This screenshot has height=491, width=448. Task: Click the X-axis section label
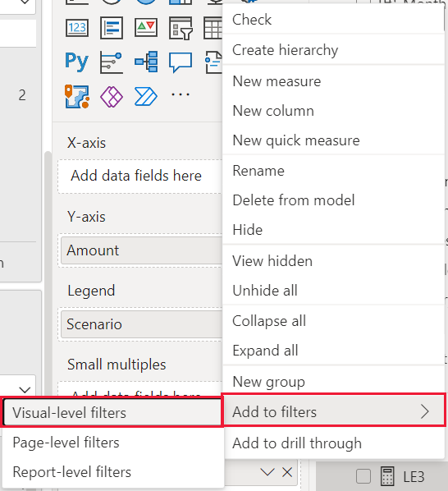(87, 143)
